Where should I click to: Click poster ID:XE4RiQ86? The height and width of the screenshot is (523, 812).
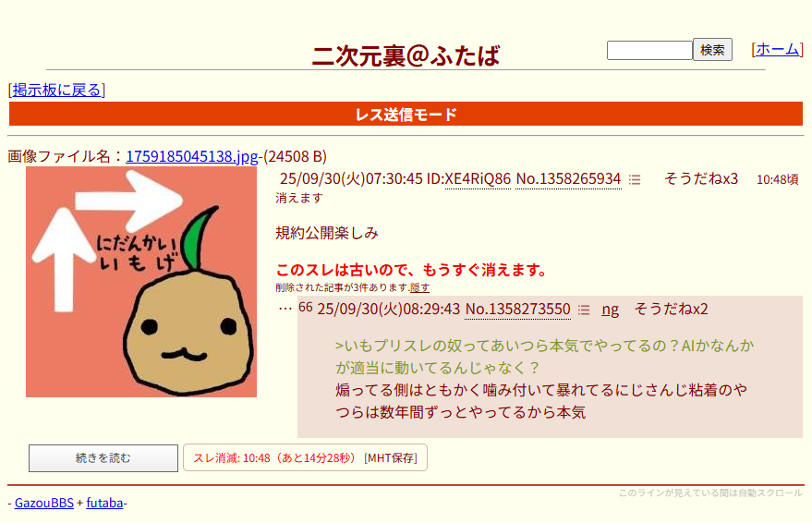(468, 179)
